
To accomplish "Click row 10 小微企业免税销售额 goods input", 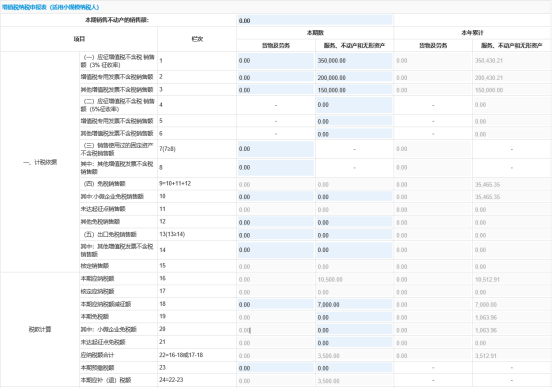I will tap(276, 196).
